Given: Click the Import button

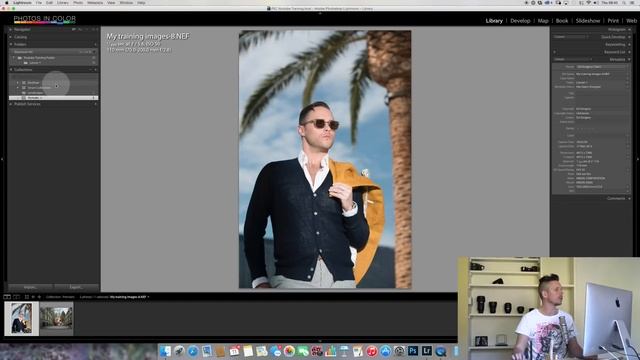Looking at the screenshot, I should [x=30, y=287].
